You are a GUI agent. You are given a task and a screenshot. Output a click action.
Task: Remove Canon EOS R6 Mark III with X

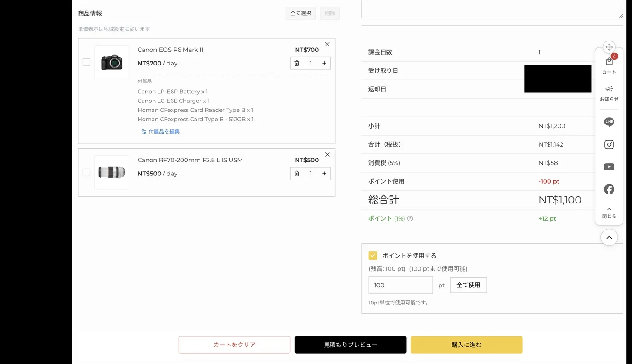327,44
